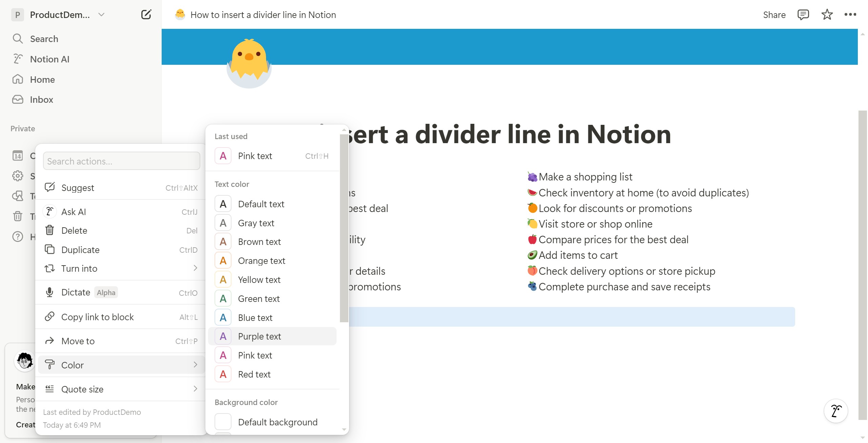868x443 pixels.
Task: Click the settings gear icon in sidebar
Action: (18, 176)
